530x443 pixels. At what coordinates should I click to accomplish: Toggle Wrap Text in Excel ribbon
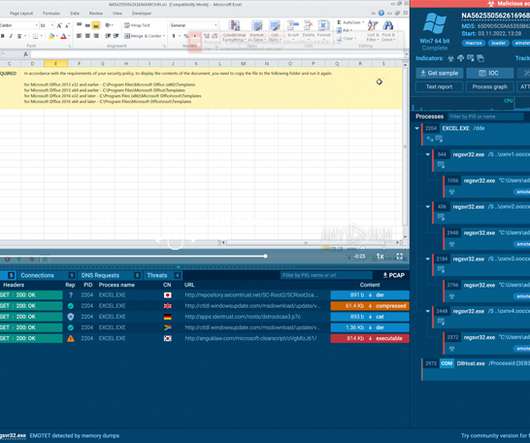[137, 25]
